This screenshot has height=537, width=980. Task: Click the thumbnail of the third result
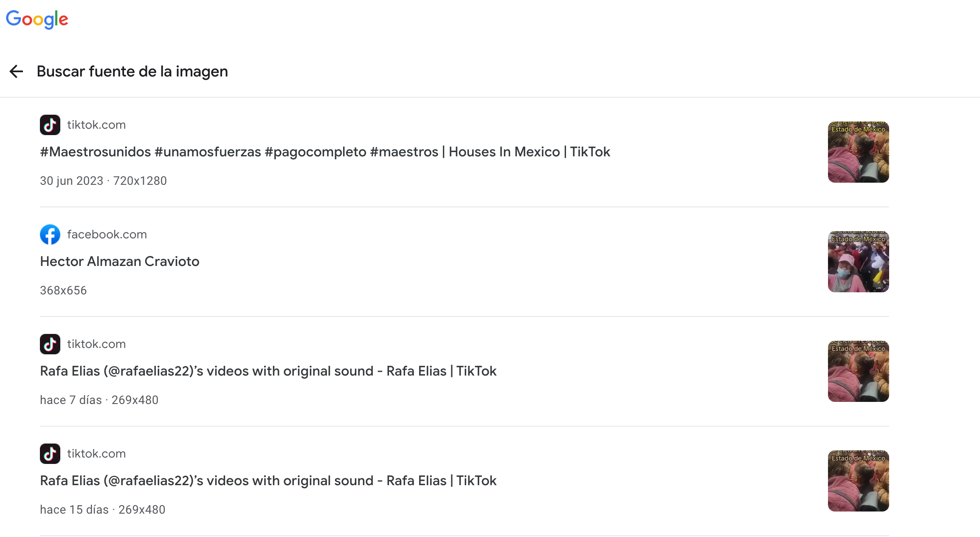tap(858, 371)
